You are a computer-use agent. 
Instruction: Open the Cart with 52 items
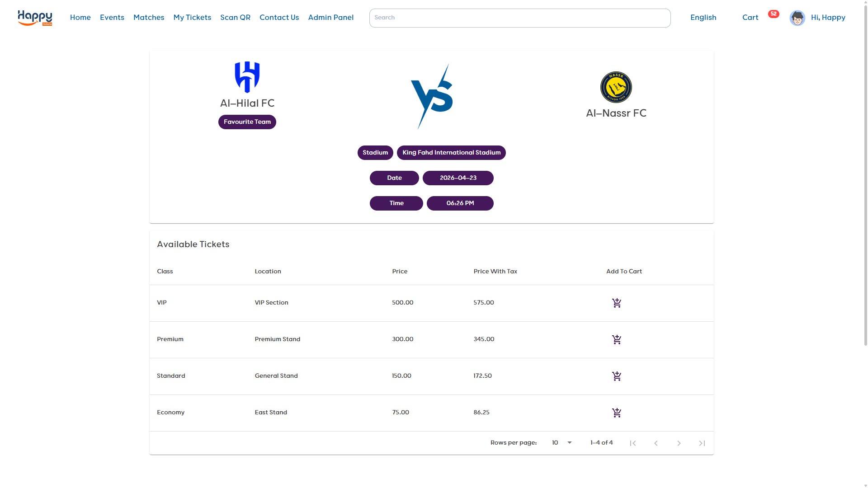click(750, 17)
